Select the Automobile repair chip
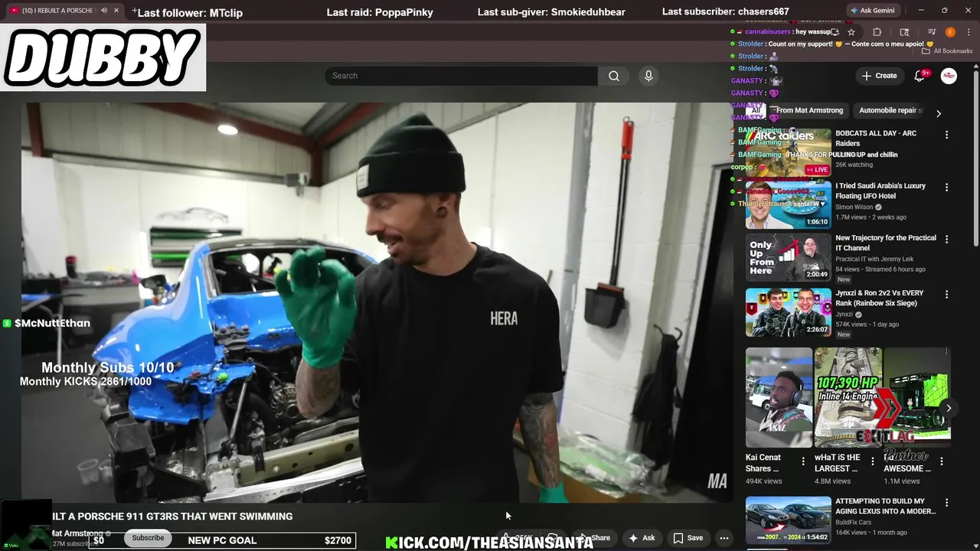The height and width of the screenshot is (551, 980). point(890,110)
